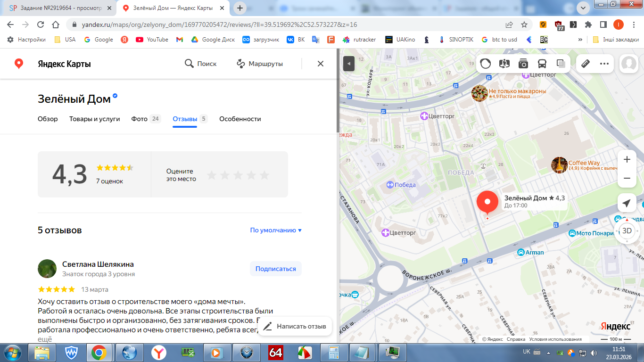Open the Chrome tab search chevron
Image resolution: width=644 pixels, height=362 pixels.
pyautogui.click(x=584, y=8)
